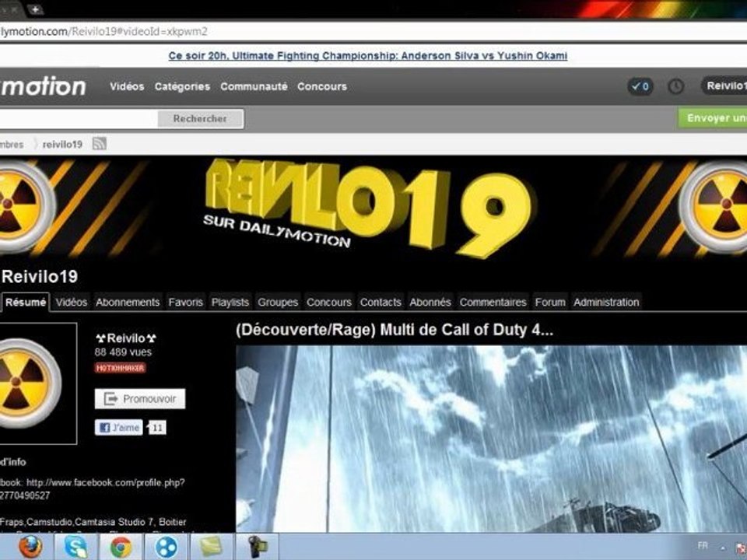Switch to the profile Concours tab
This screenshot has width=747, height=560.
329,302
